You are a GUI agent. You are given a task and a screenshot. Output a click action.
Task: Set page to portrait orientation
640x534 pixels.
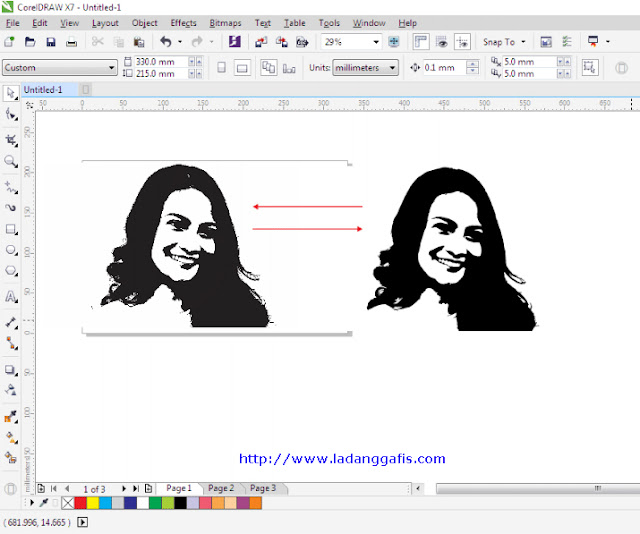(221, 67)
